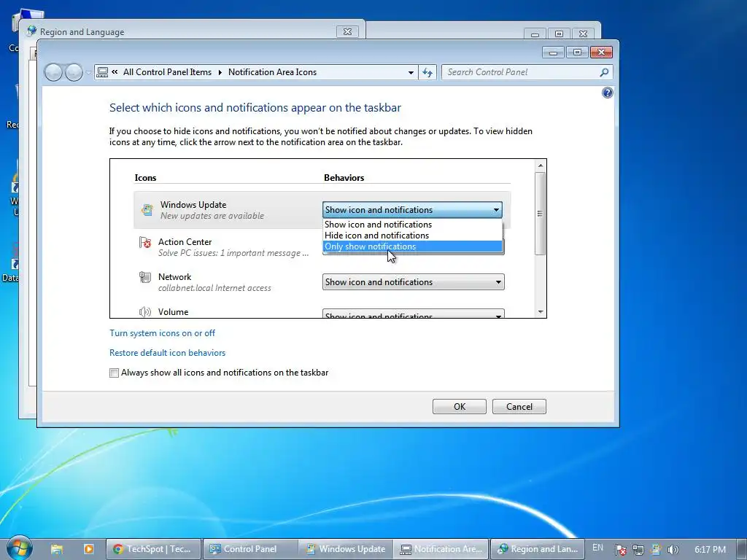747x560 pixels.
Task: Click Notification Area Icons breadcrumb
Action: tap(273, 72)
